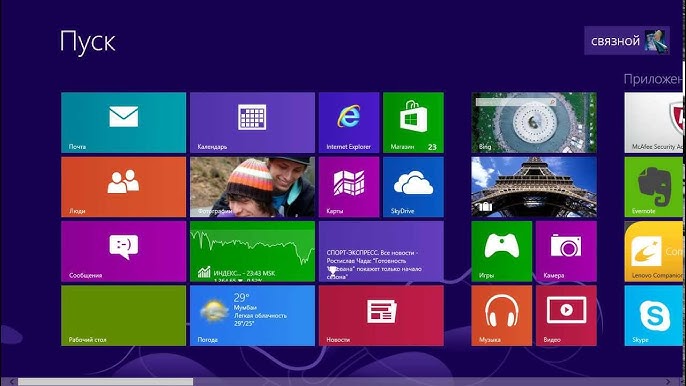The width and height of the screenshot is (686, 386).
Task: Open the Почта mail tile
Action: click(123, 123)
